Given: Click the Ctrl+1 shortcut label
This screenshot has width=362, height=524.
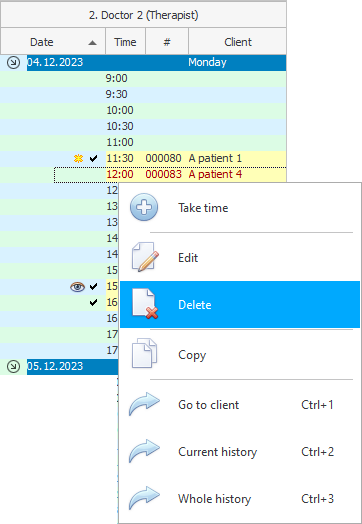Looking at the screenshot, I should [317, 405].
